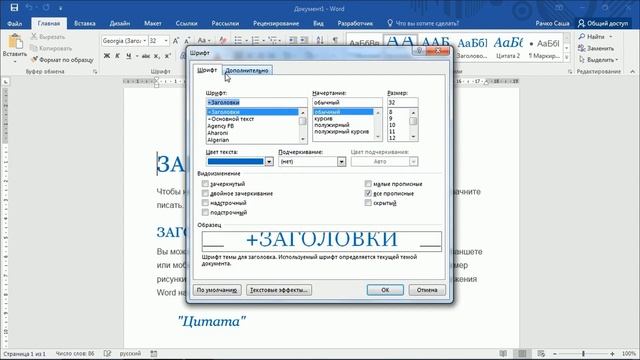Image resolution: width=640 pixels, height=360 pixels.
Task: Open the Подчеркивание underline style dropdown
Action: pos(342,162)
